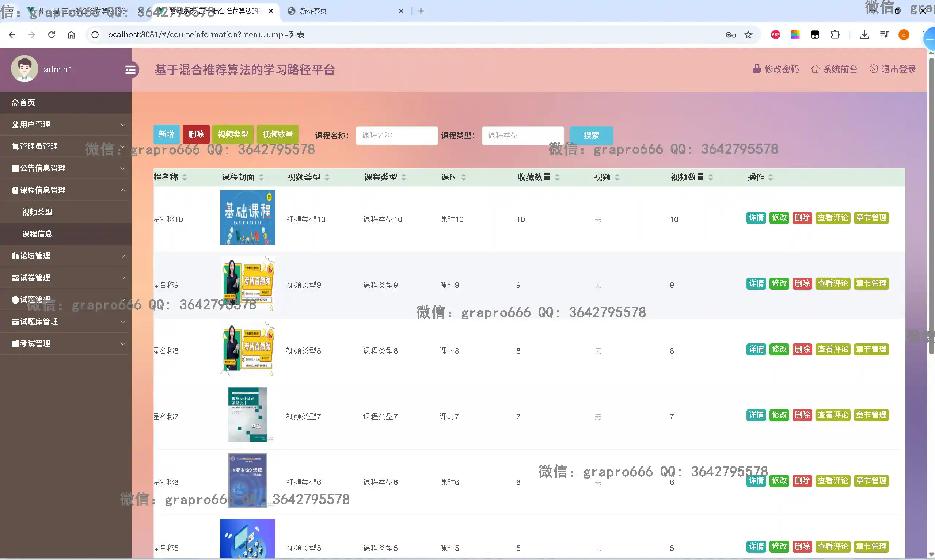Go to browser home page icon
The image size is (935, 560).
71,35
